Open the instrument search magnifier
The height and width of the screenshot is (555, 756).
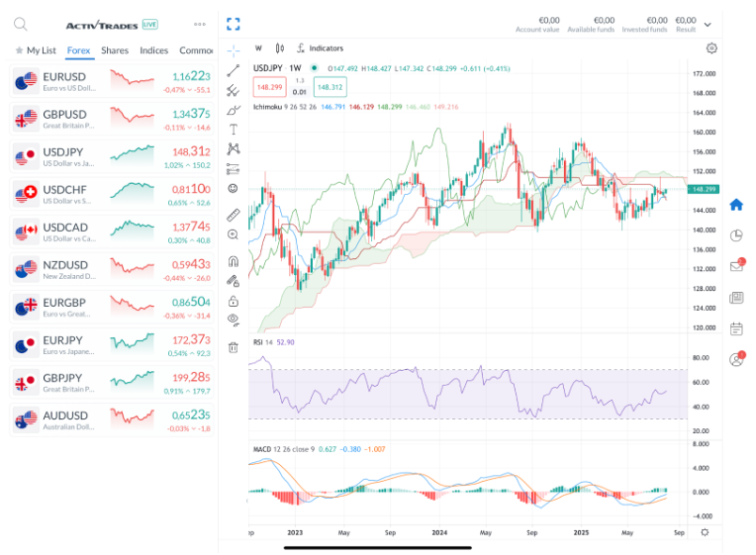point(21,24)
